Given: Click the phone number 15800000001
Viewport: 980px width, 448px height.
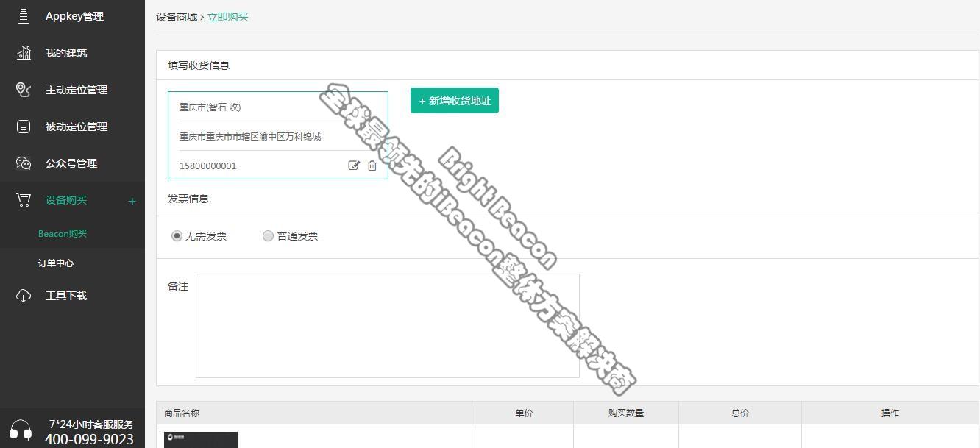Looking at the screenshot, I should (x=208, y=166).
